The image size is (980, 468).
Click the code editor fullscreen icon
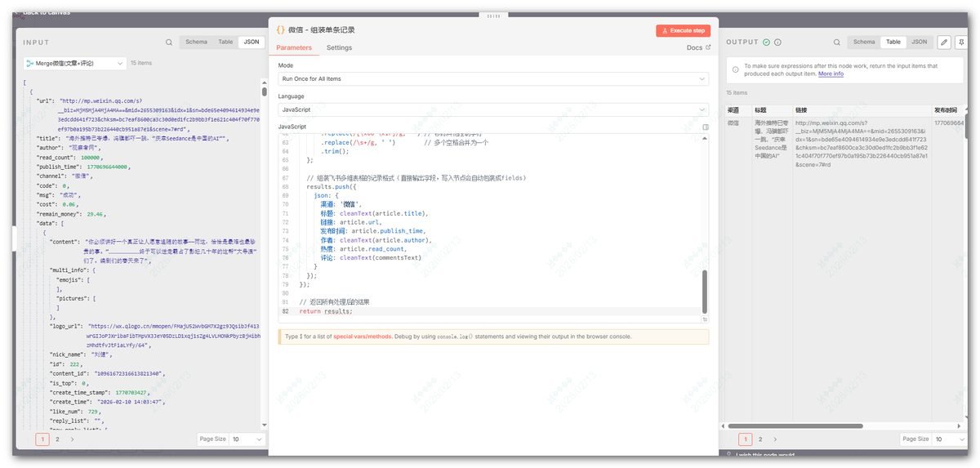tap(706, 127)
